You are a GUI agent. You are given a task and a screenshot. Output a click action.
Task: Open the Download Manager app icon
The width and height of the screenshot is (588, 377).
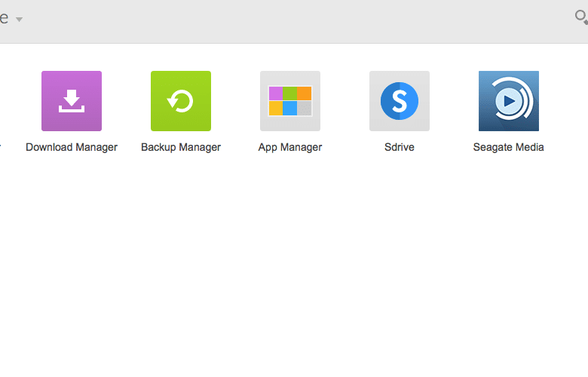(72, 101)
